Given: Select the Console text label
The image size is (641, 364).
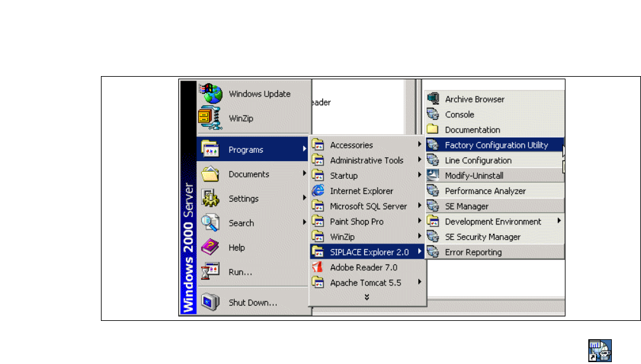Looking at the screenshot, I should (459, 115).
